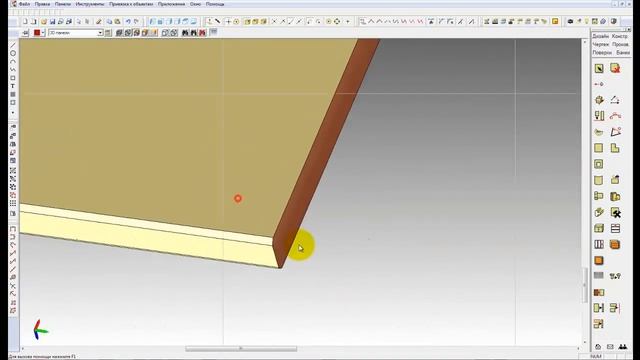Switch to the Дизайн tab

[600, 36]
